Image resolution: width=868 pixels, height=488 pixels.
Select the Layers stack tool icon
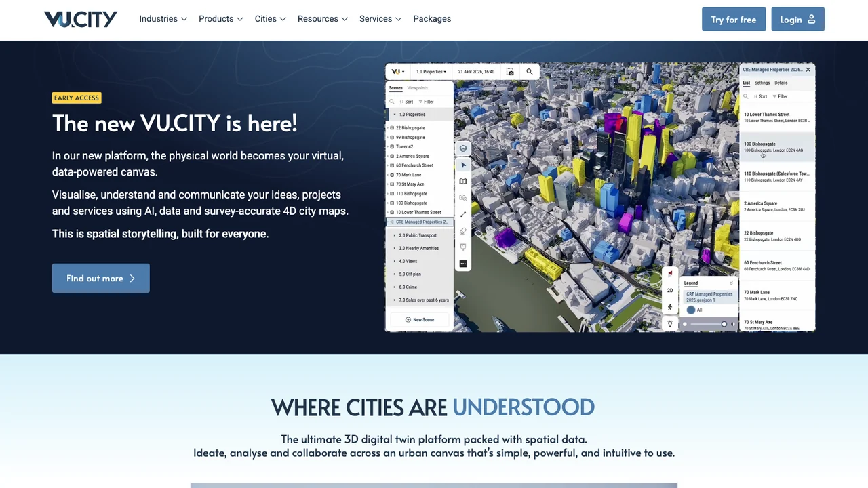pos(463,148)
